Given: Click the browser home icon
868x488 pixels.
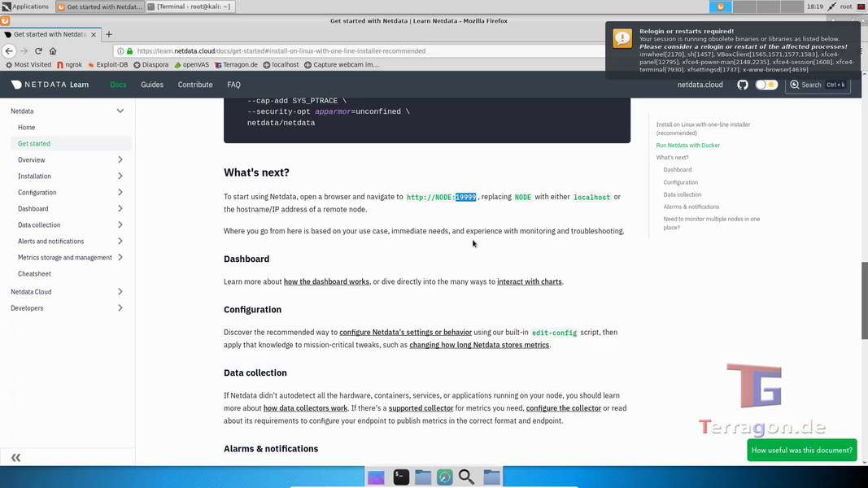Looking at the screenshot, I should point(53,50).
